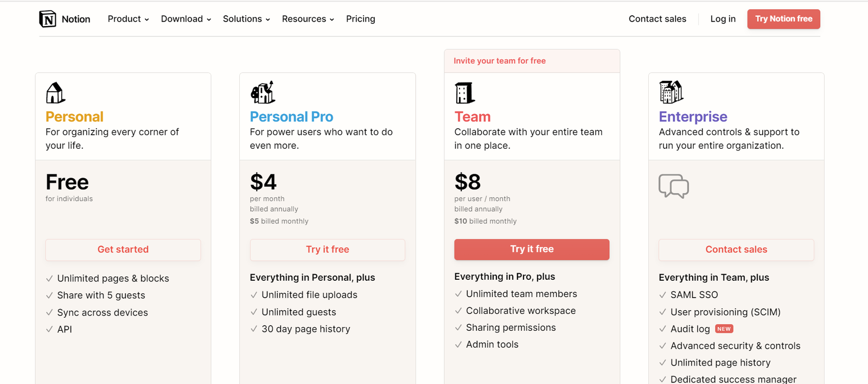Click checkmark beside User provisioning (SCIM)
868x384 pixels.
[662, 312]
